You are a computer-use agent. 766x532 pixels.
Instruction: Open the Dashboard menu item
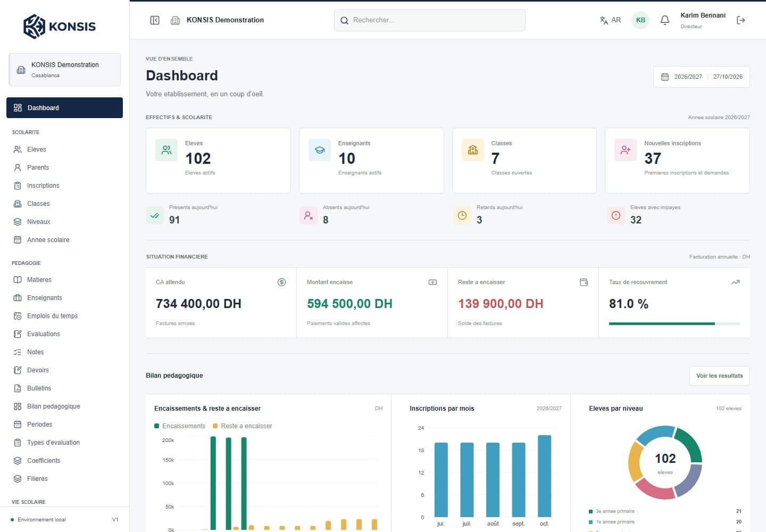coord(64,107)
